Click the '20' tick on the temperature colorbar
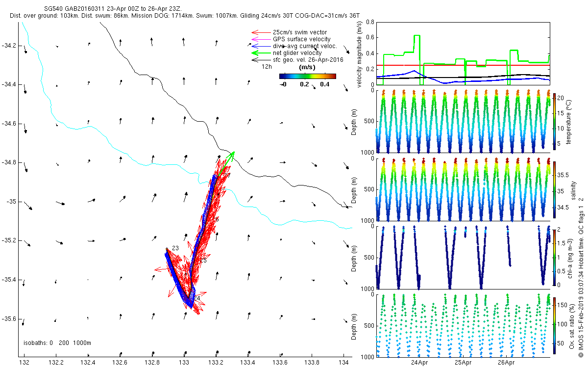 [562, 98]
